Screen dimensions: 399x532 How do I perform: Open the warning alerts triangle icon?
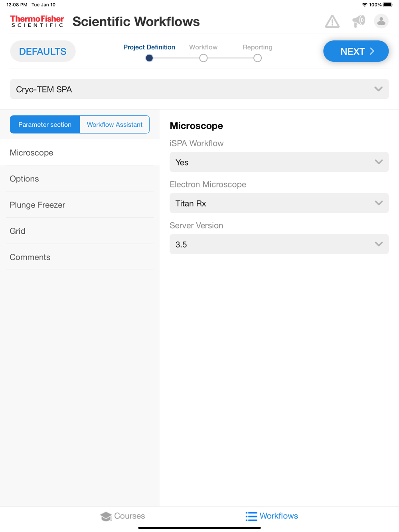click(332, 21)
